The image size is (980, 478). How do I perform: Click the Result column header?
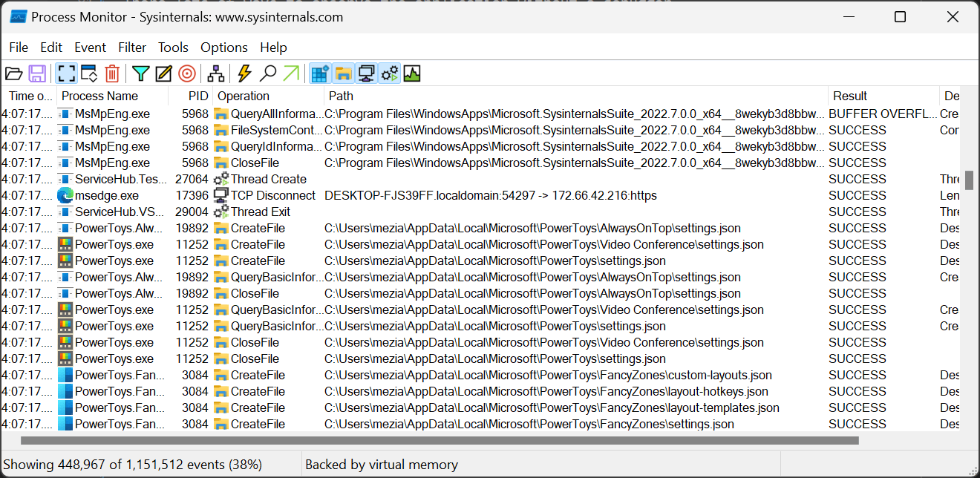[850, 96]
